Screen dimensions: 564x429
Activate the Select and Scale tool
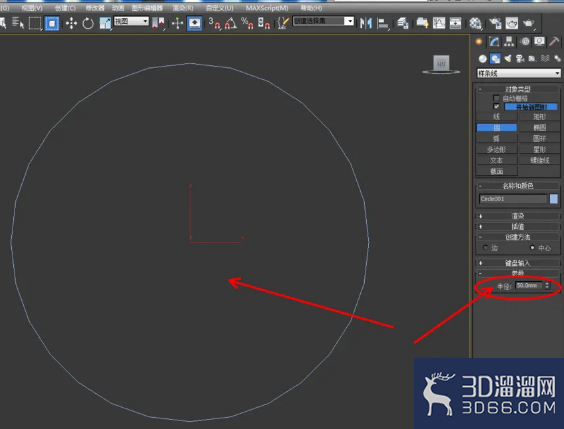105,24
